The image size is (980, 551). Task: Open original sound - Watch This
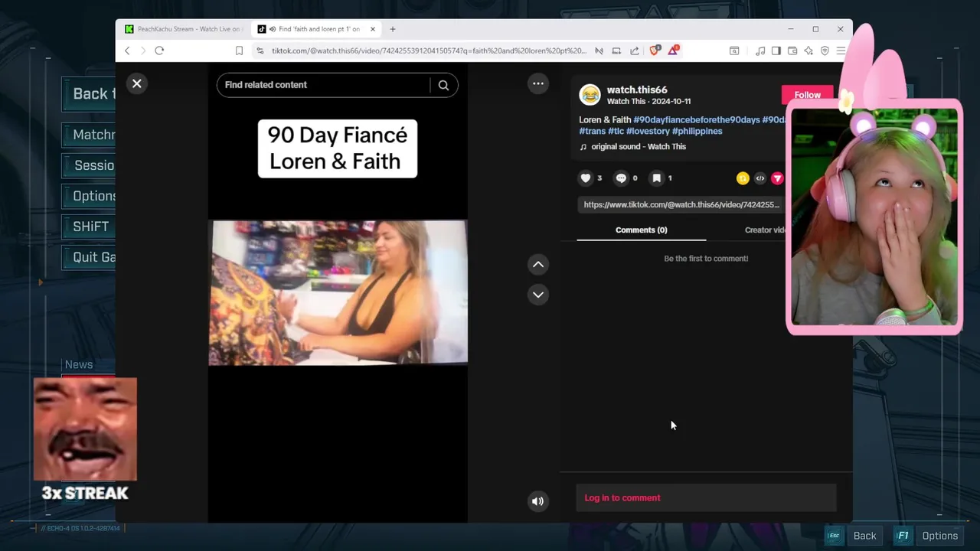click(x=633, y=147)
